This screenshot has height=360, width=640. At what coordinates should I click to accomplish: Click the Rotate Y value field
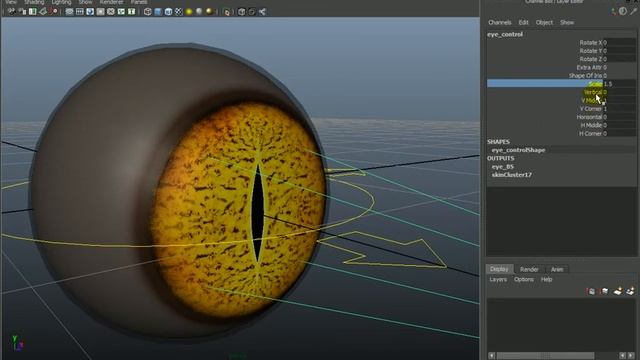619,51
